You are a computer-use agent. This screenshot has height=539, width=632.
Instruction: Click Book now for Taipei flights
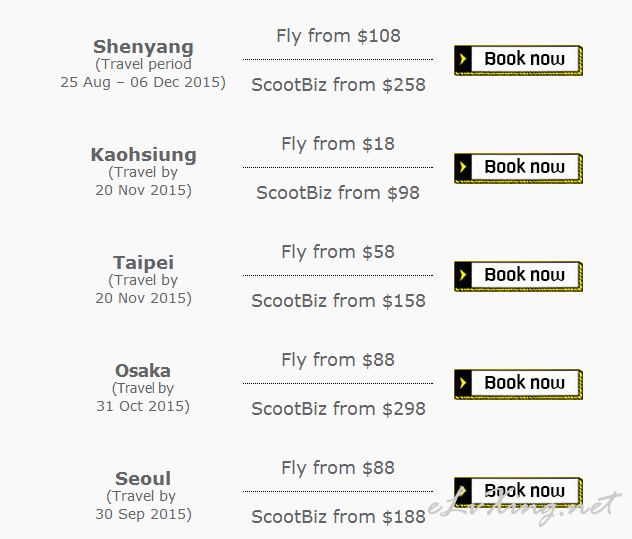coord(518,276)
